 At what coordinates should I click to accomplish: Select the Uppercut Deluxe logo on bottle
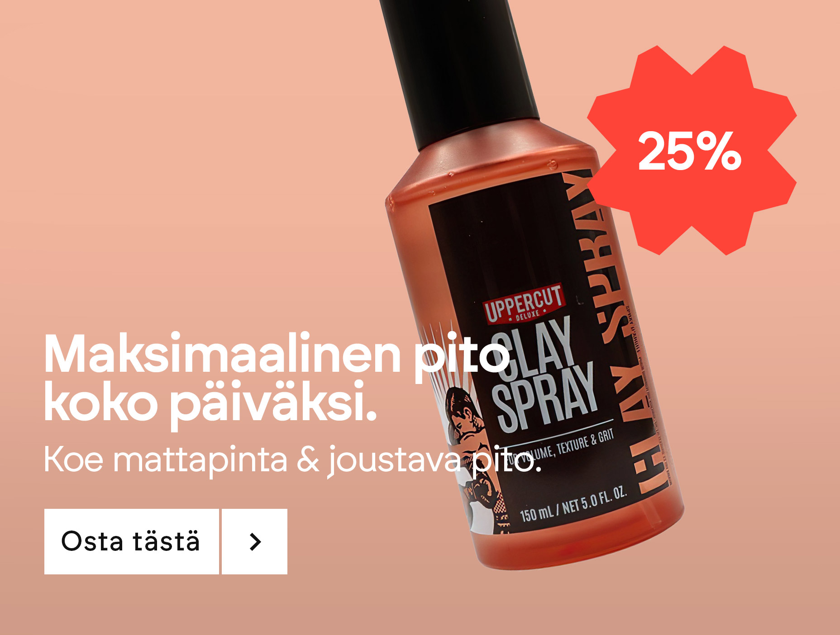[x=524, y=303]
